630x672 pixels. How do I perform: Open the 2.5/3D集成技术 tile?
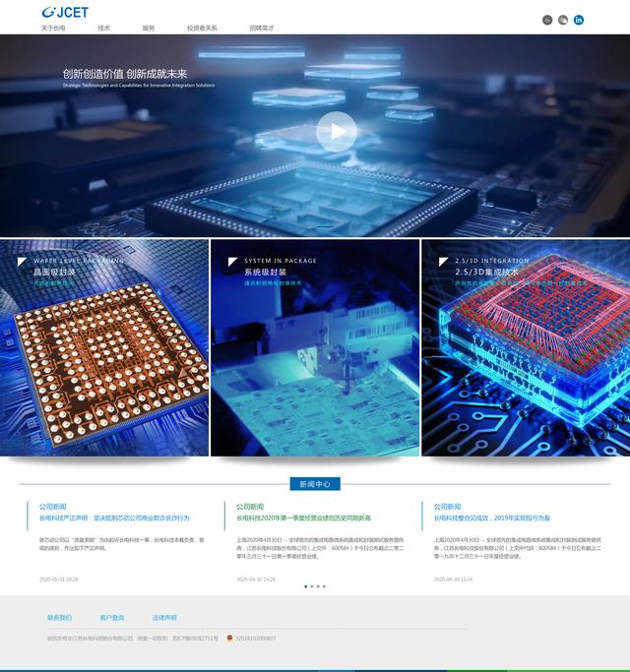526,347
